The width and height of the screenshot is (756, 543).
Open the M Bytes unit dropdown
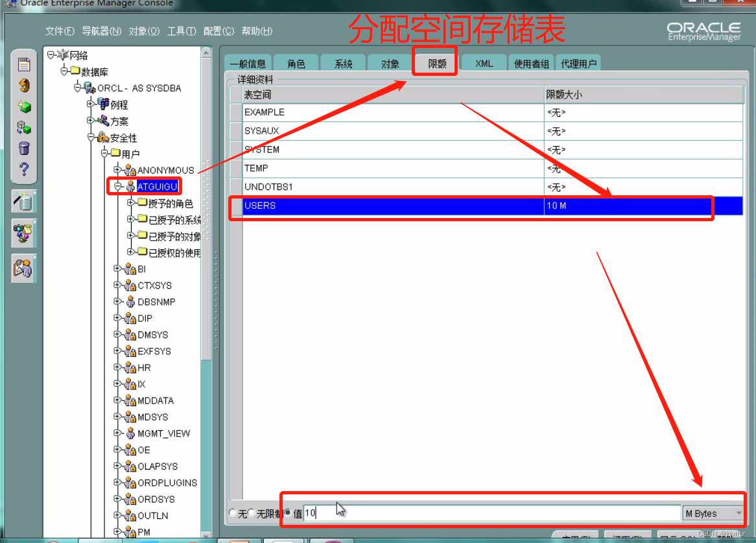coord(714,514)
